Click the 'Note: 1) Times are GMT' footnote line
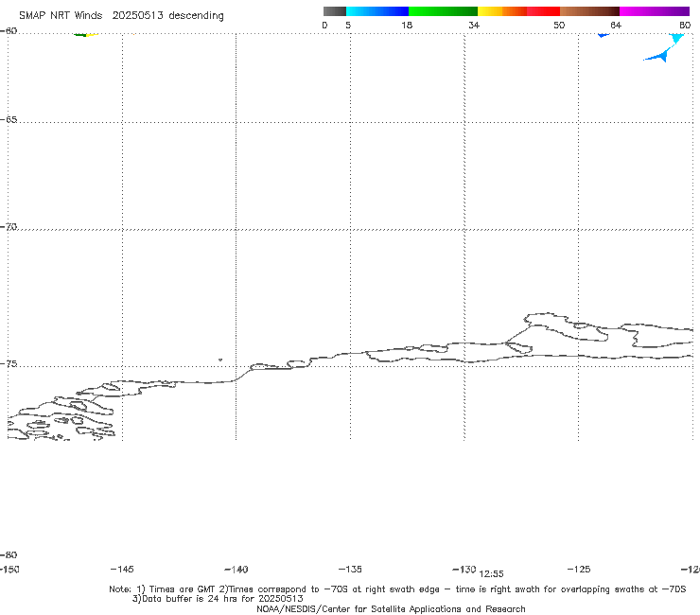 point(397,589)
